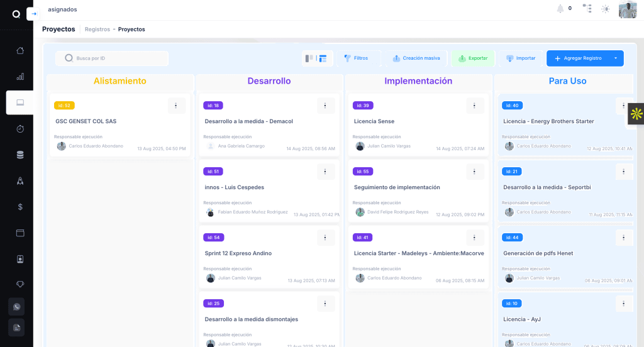Toggle light/dark theme sun icon
This screenshot has height=347, width=644.
pos(606,9)
